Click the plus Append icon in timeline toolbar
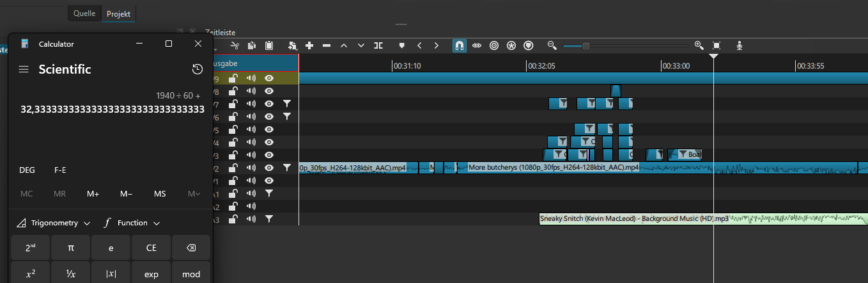Image resolution: width=868 pixels, height=283 pixels. [x=309, y=45]
